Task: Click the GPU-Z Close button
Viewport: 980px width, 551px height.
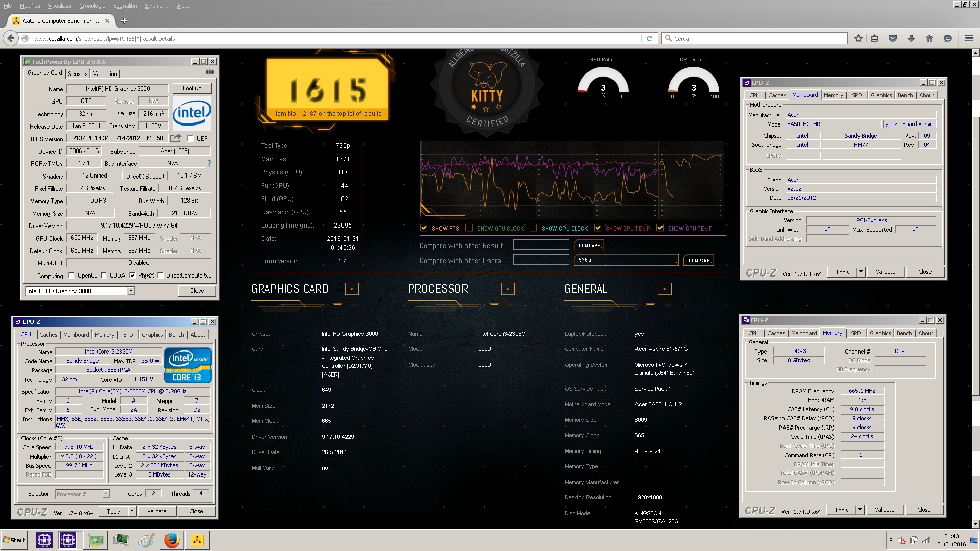Action: point(197,291)
